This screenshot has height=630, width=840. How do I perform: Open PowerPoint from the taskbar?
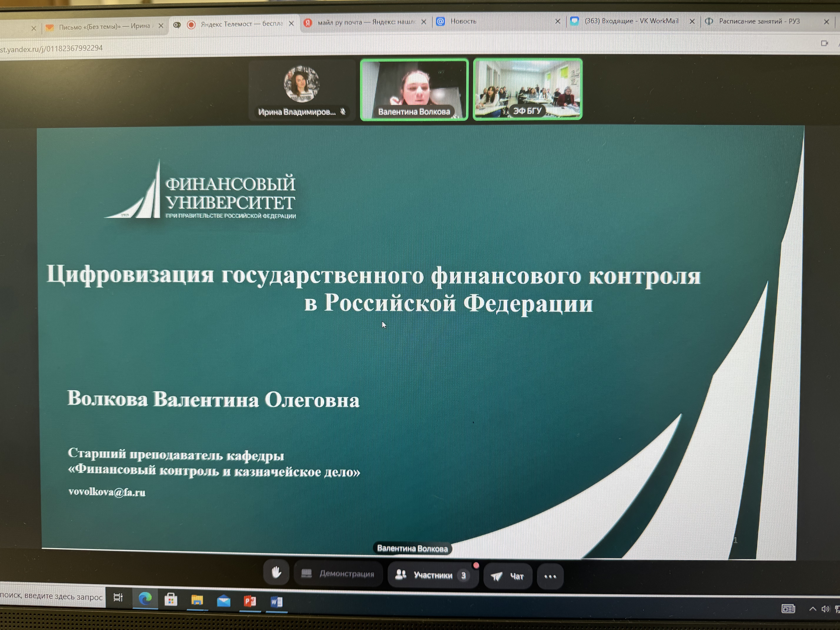click(x=250, y=601)
